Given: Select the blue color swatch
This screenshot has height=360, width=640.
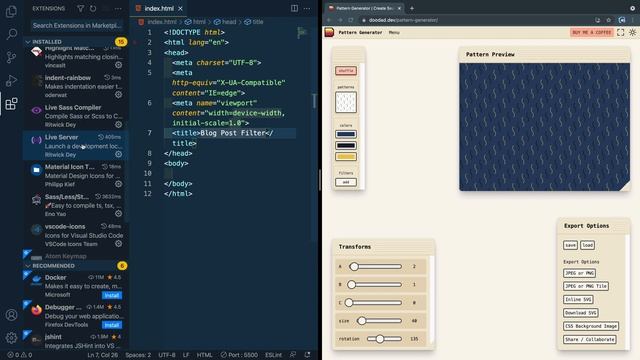Looking at the screenshot, I should pos(346,134).
